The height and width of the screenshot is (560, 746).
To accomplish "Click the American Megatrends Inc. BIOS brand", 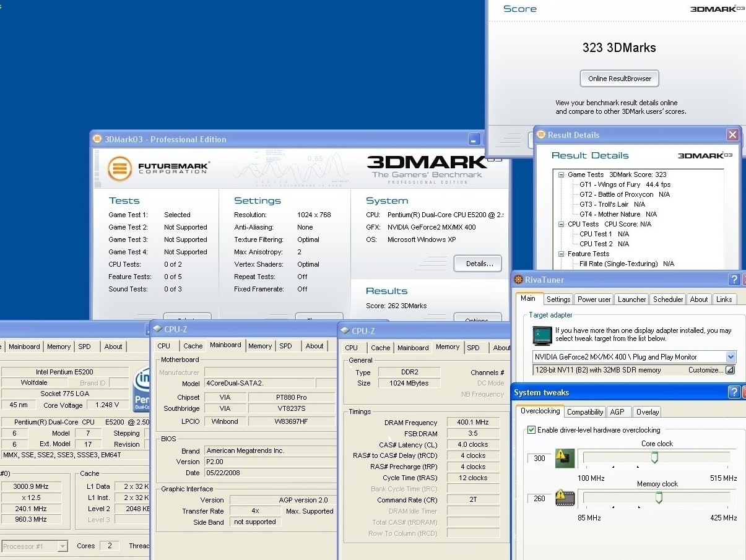I will (269, 450).
